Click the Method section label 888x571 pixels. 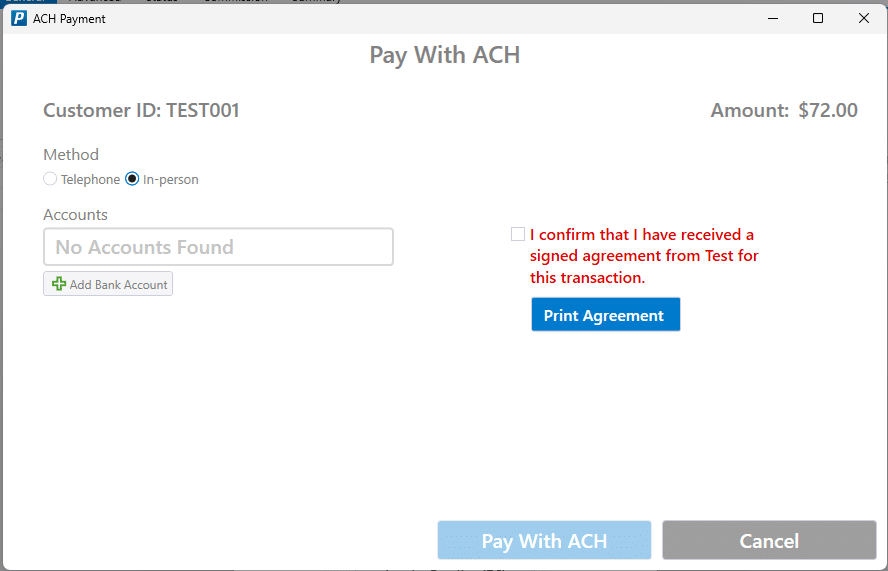pos(71,155)
